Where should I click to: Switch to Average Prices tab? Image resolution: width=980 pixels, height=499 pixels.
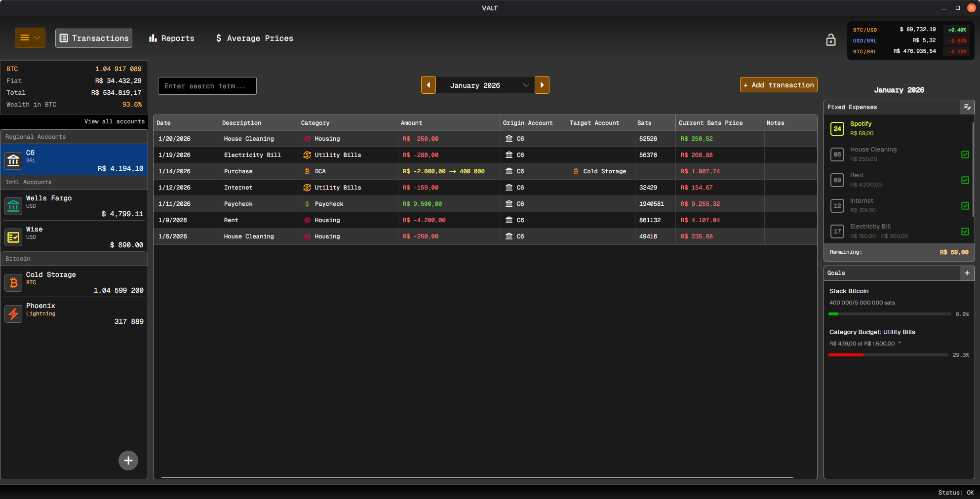[x=255, y=38]
